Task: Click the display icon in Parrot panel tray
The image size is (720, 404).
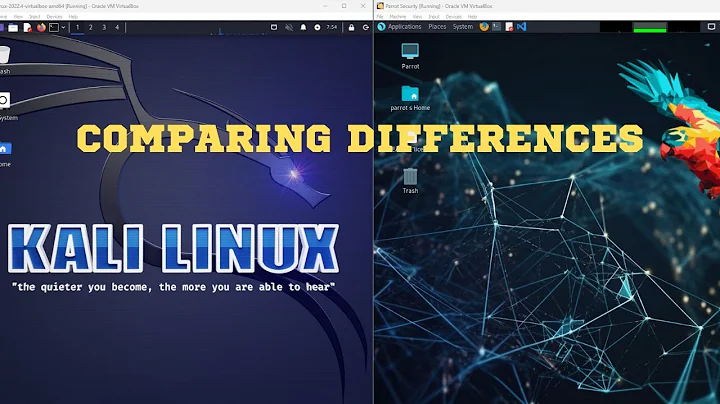Action: [711, 27]
